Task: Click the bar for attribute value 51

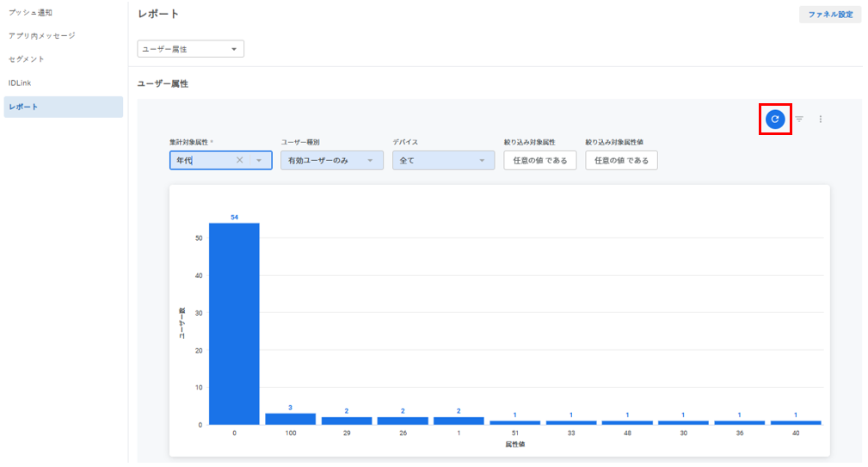Action: coord(514,423)
